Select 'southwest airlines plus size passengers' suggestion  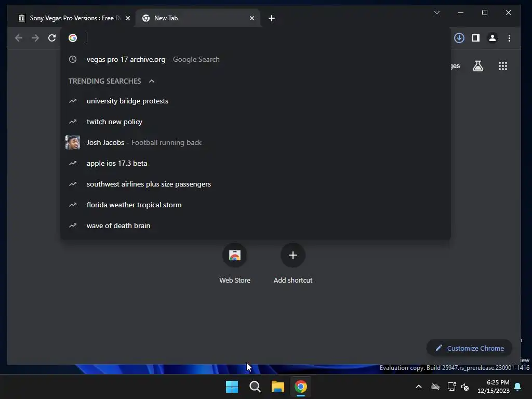click(256, 184)
